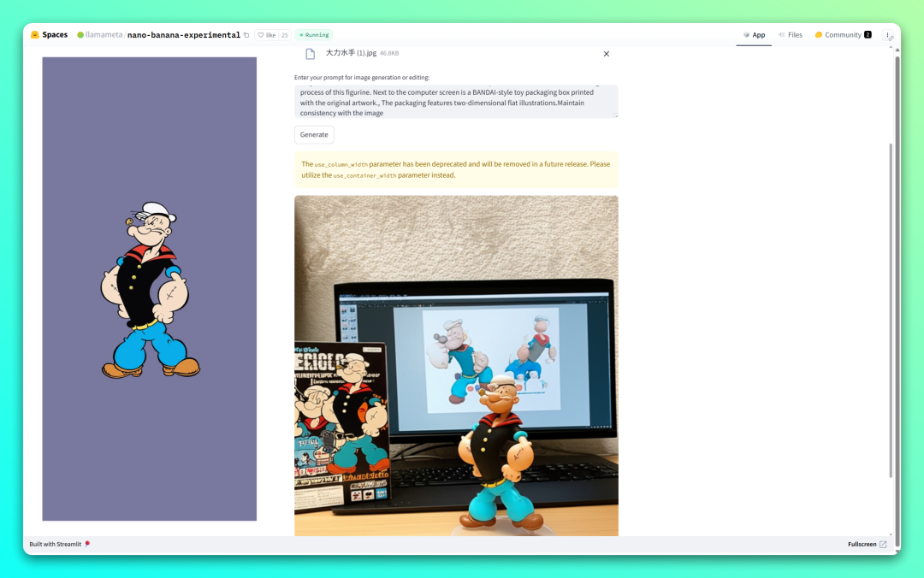This screenshot has height=578, width=924.
Task: Open the llamameta author profile link
Action: point(103,35)
